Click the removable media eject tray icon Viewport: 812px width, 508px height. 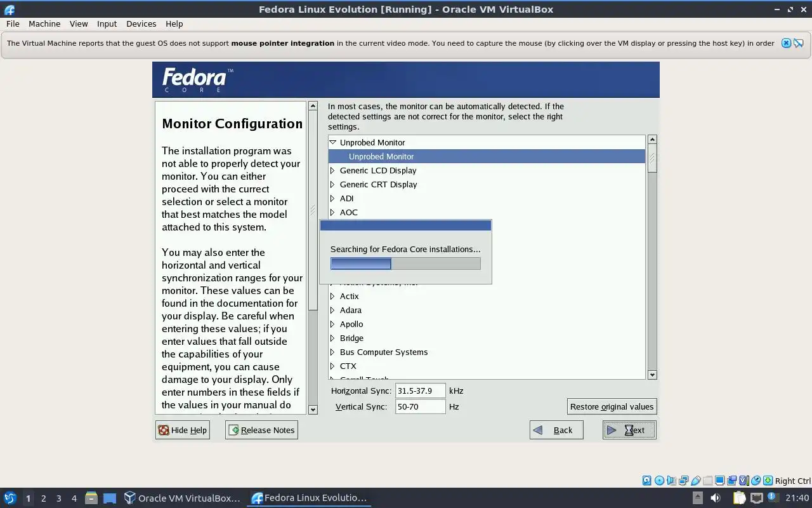(697, 498)
